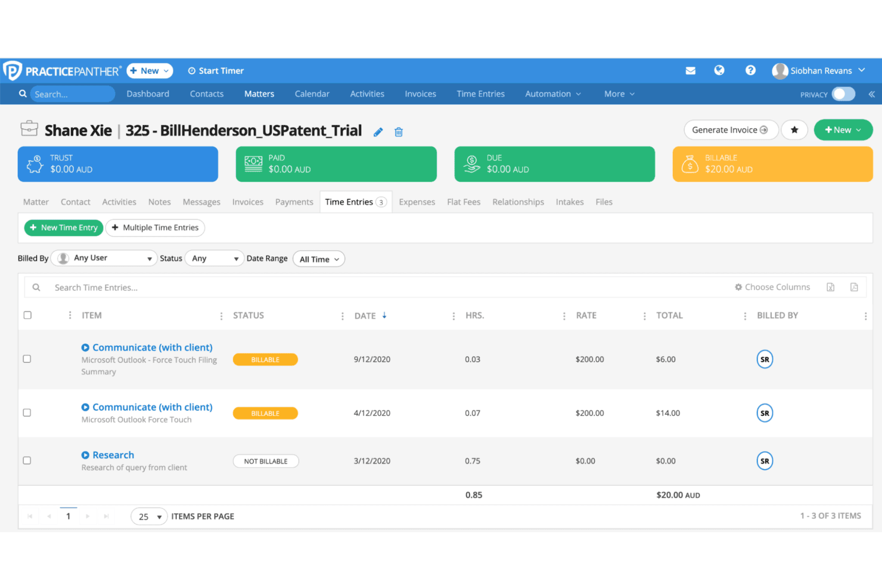Image resolution: width=882 pixels, height=588 pixels.
Task: Click the PracticePanther logo
Action: (62, 71)
